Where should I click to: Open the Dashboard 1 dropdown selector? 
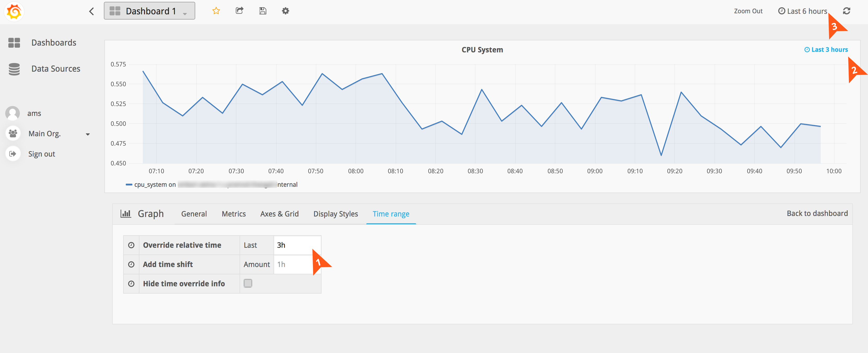pos(149,11)
